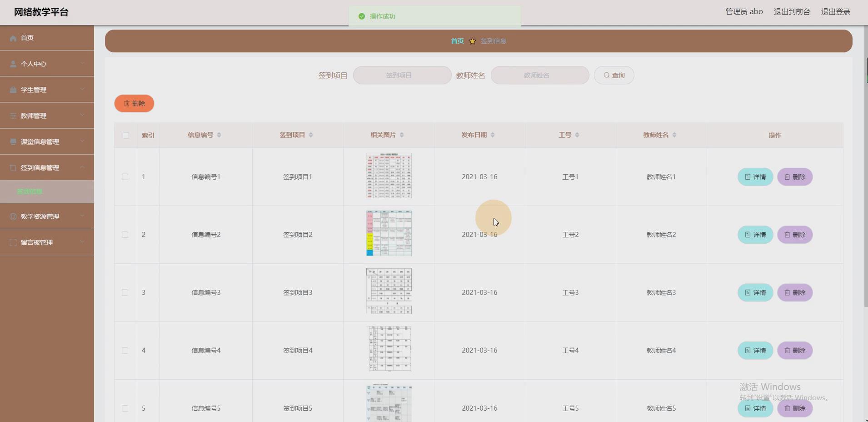Open the 首页 home icon in sidebar
The height and width of the screenshot is (422, 868).
tap(12, 38)
